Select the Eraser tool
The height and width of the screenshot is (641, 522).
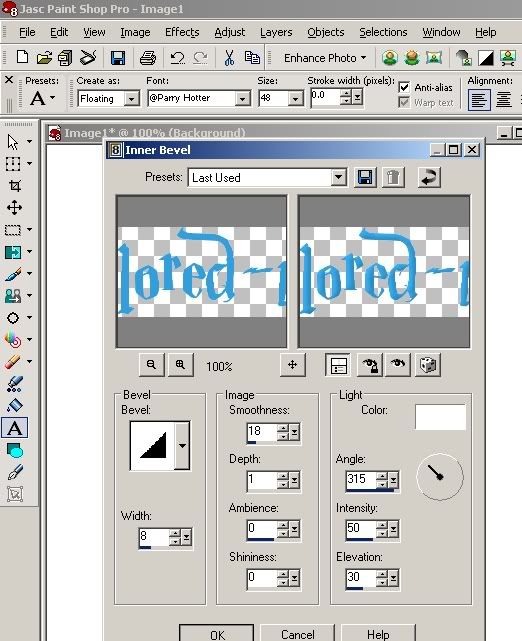pos(13,361)
